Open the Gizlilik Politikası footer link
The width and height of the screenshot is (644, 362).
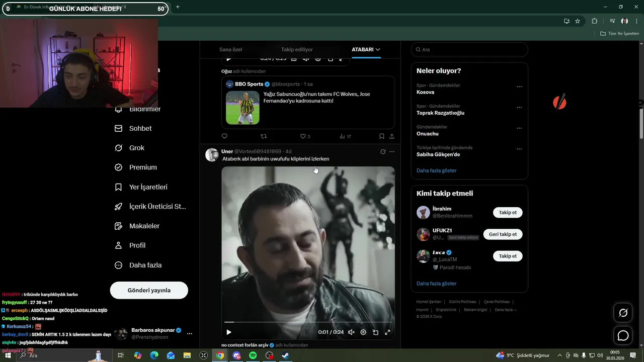[x=462, y=302]
